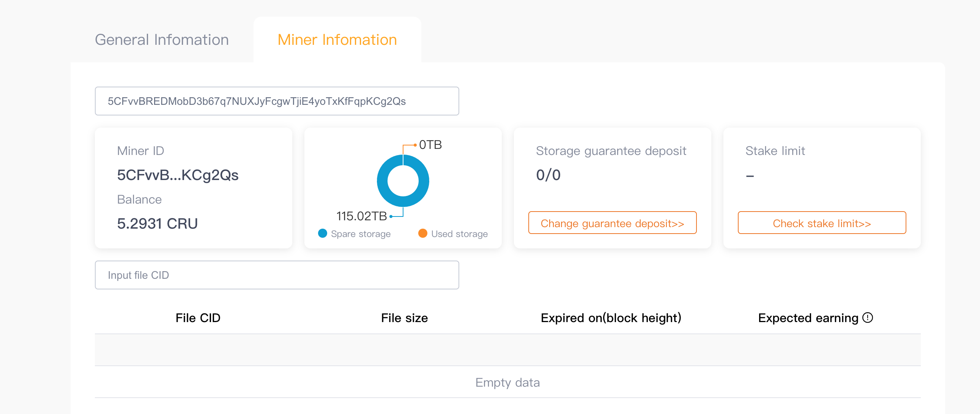Click the Input file CID field
980x414 pixels.
pyautogui.click(x=277, y=275)
